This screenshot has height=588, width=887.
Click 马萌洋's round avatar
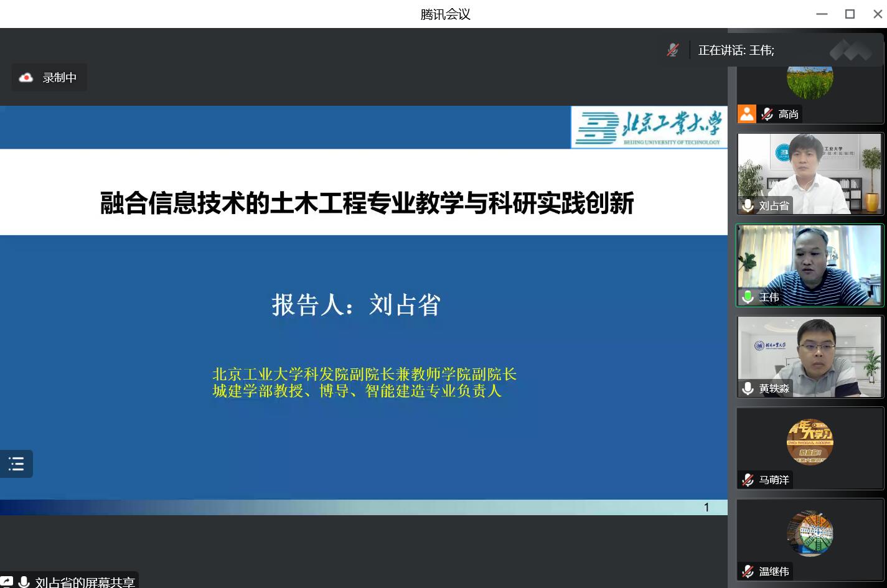[x=810, y=442]
